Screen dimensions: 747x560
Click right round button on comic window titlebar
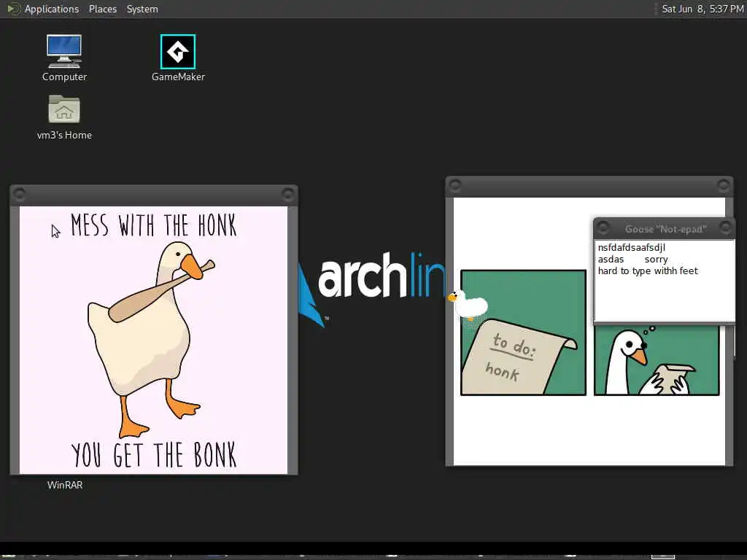tap(723, 185)
